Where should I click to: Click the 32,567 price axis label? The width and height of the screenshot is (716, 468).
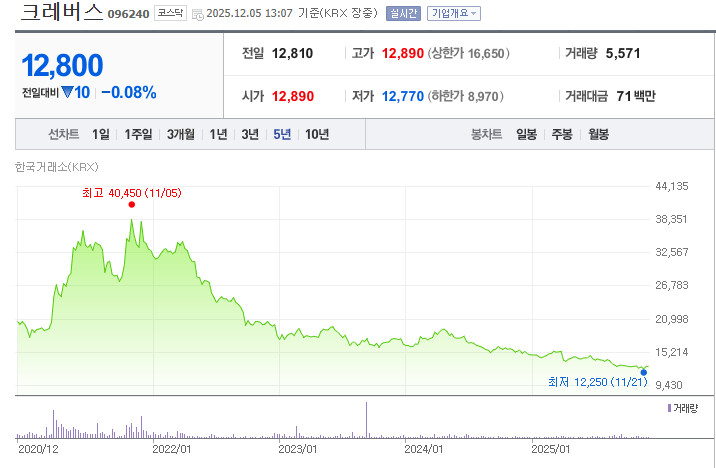(x=672, y=252)
